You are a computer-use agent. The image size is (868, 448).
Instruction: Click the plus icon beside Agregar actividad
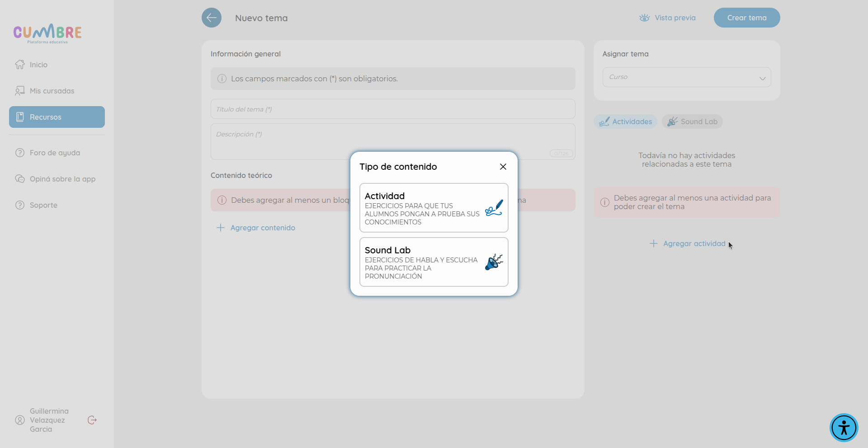click(654, 243)
